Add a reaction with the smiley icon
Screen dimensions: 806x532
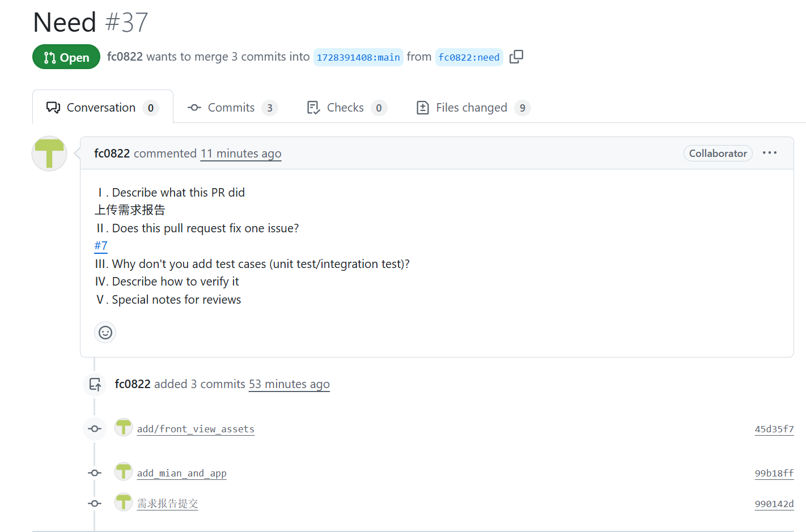(x=105, y=333)
